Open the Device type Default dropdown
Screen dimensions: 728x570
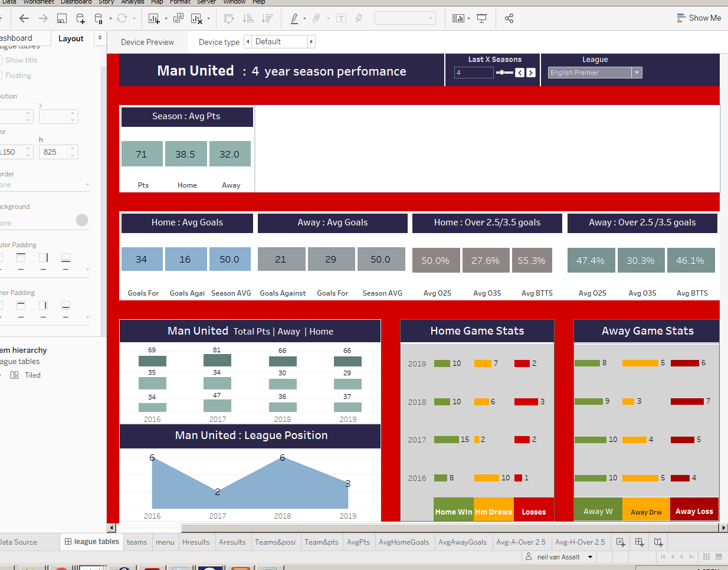pos(280,41)
